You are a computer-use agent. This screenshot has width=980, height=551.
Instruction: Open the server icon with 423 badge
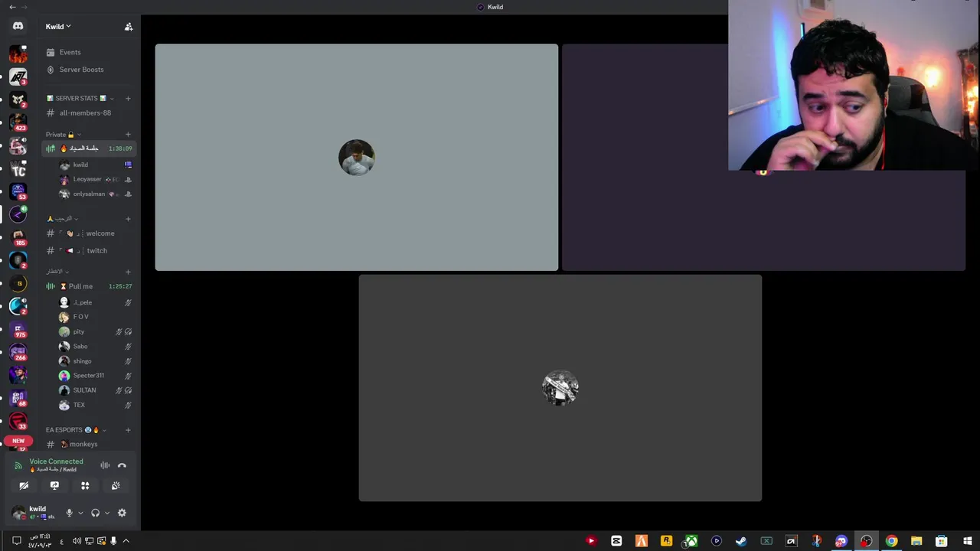pyautogui.click(x=18, y=122)
